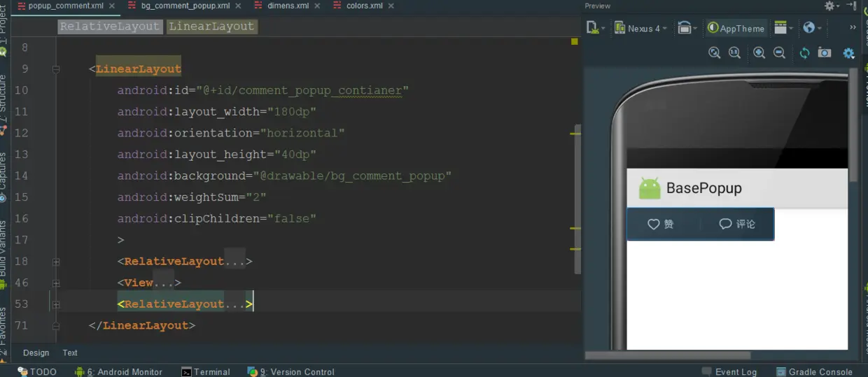Zoom preview to fit screen

point(715,53)
